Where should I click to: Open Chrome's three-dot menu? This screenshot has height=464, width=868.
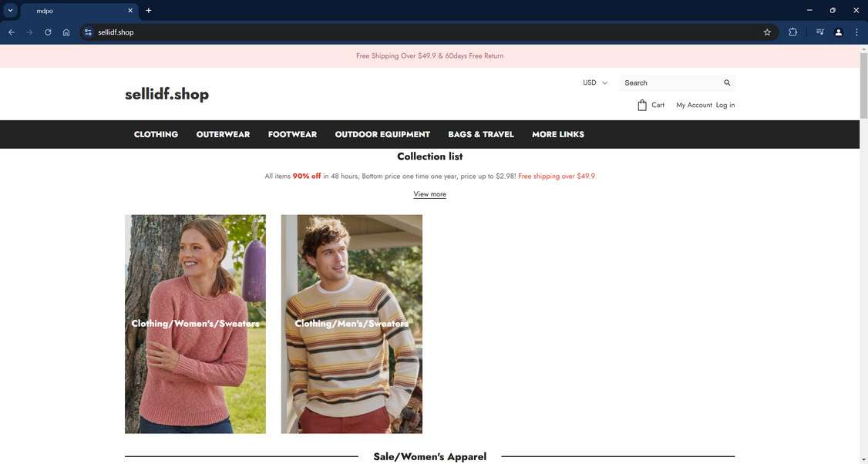coord(856,32)
